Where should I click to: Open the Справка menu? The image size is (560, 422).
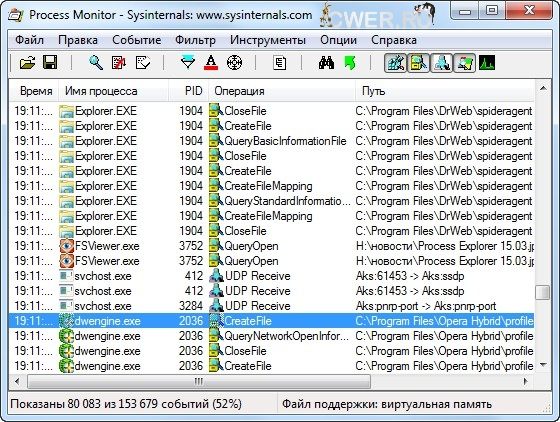394,40
